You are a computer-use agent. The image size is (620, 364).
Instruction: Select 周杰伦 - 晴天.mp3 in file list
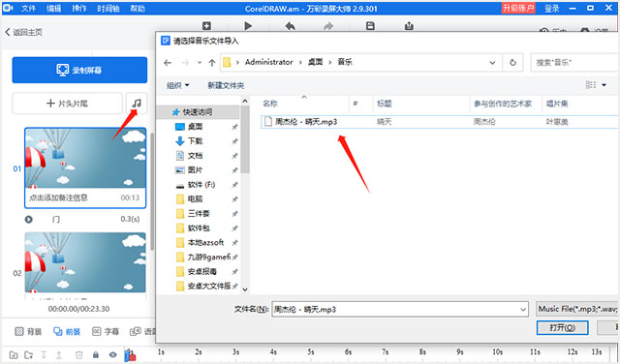306,122
